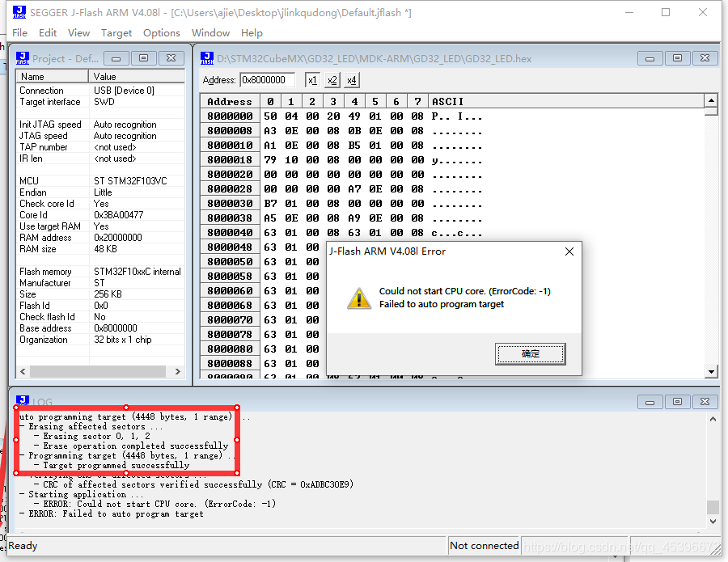The height and width of the screenshot is (562, 728).
Task: Click the Address column header in hex view
Action: 230,102
